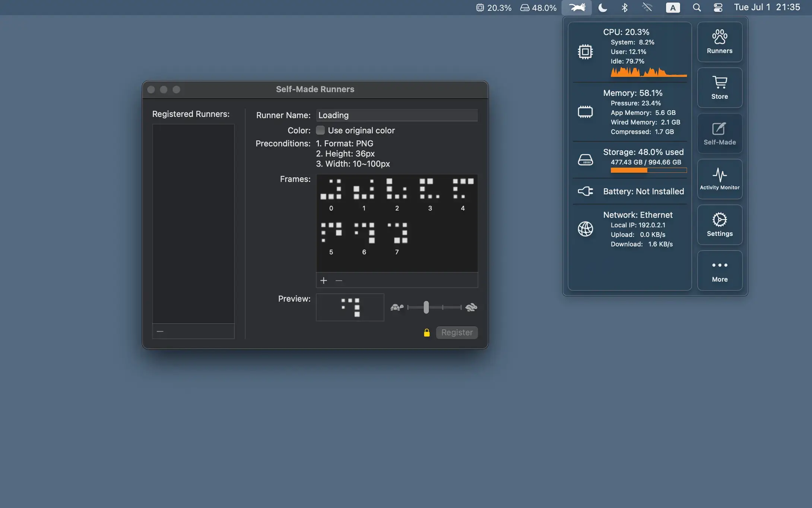Click the More ellipsis button

[719, 271]
